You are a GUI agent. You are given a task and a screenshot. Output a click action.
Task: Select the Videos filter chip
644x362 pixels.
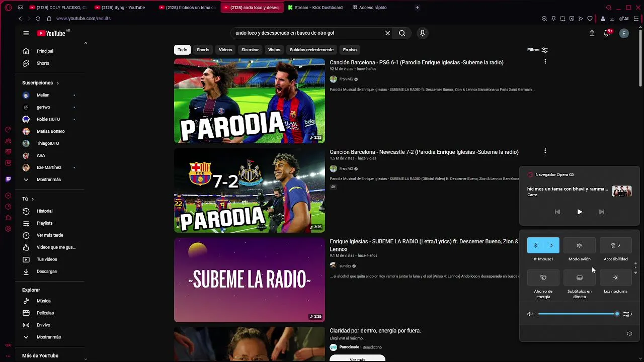pos(225,50)
